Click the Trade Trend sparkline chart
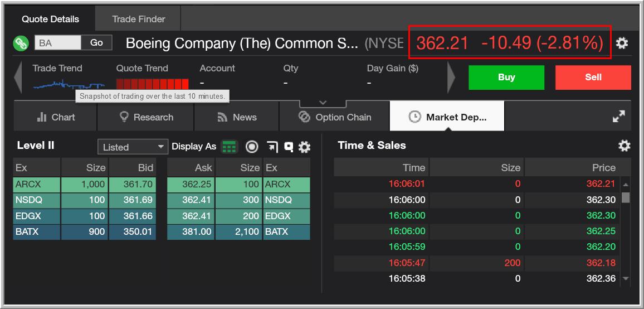The image size is (644, 309). click(x=69, y=85)
